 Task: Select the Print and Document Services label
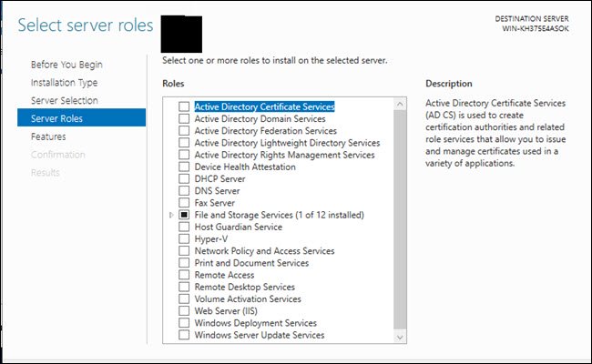point(251,263)
